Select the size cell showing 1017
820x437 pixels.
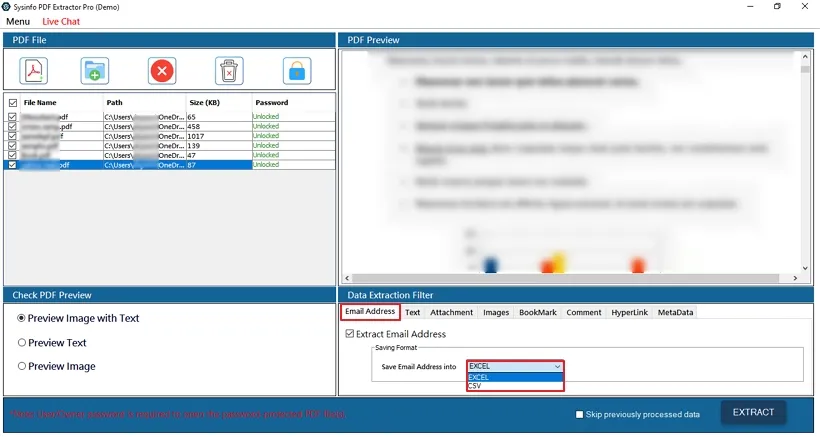pos(219,136)
